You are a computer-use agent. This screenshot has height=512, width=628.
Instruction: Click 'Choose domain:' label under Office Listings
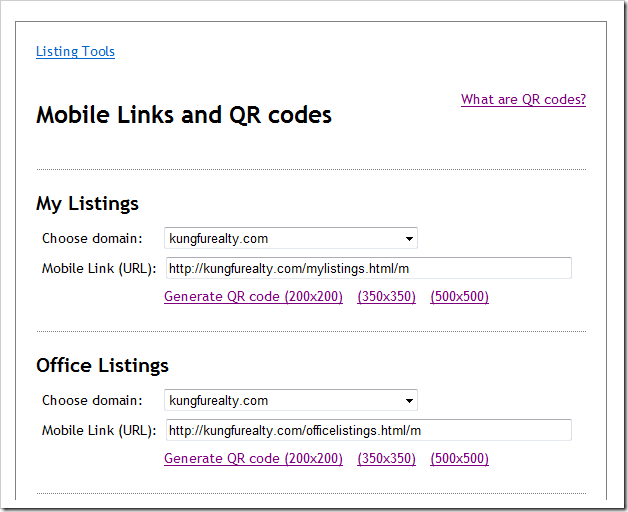coord(92,400)
